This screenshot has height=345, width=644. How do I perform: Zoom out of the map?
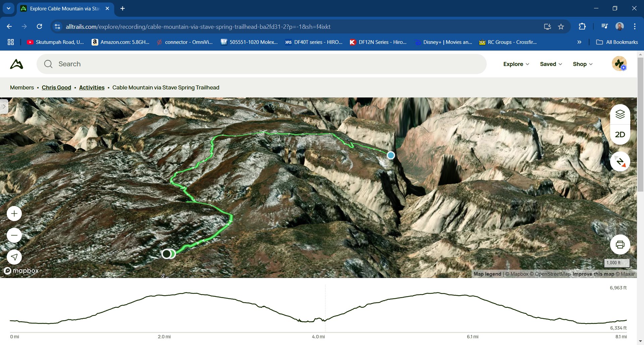point(14,235)
